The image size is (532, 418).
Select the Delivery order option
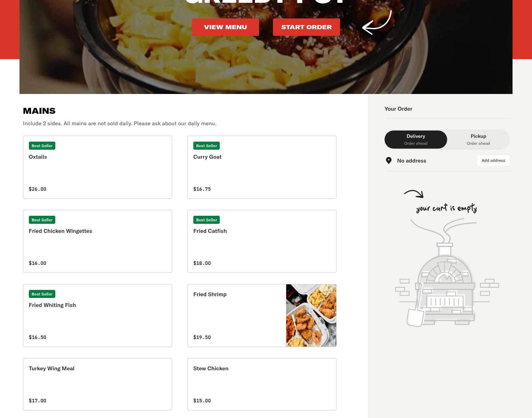click(416, 140)
